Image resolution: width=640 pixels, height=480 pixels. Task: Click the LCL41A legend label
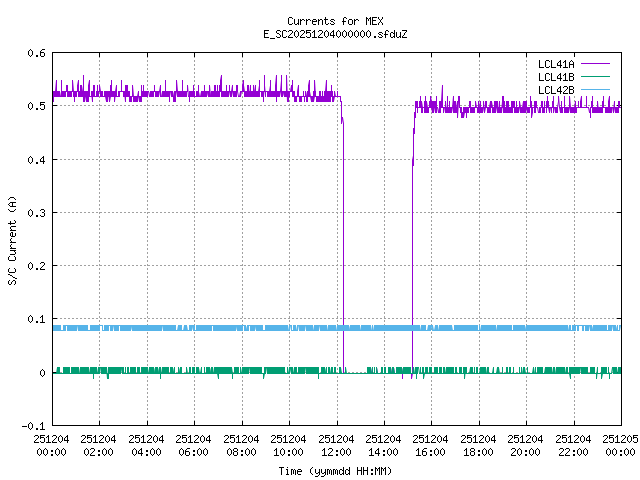pos(555,63)
